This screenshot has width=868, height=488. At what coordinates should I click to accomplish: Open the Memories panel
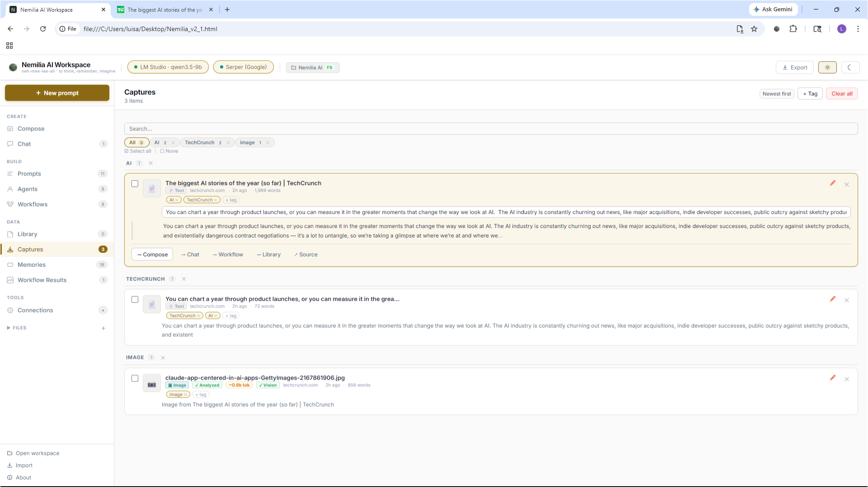(x=31, y=265)
